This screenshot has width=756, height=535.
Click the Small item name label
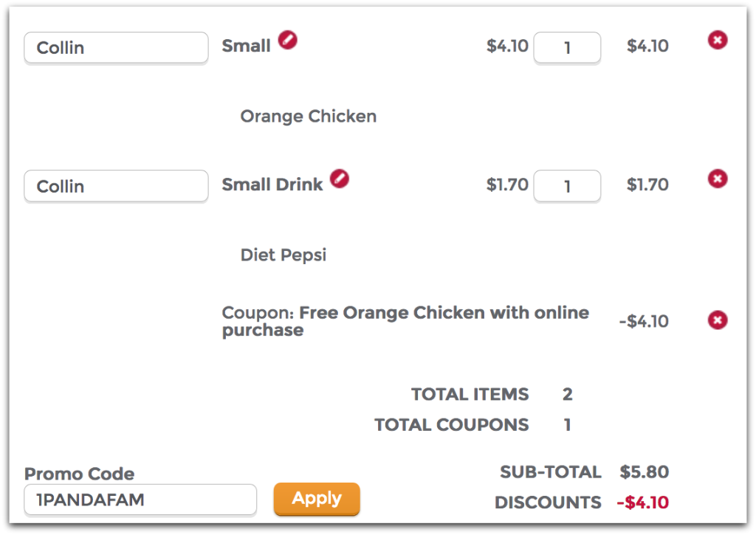coord(246,46)
